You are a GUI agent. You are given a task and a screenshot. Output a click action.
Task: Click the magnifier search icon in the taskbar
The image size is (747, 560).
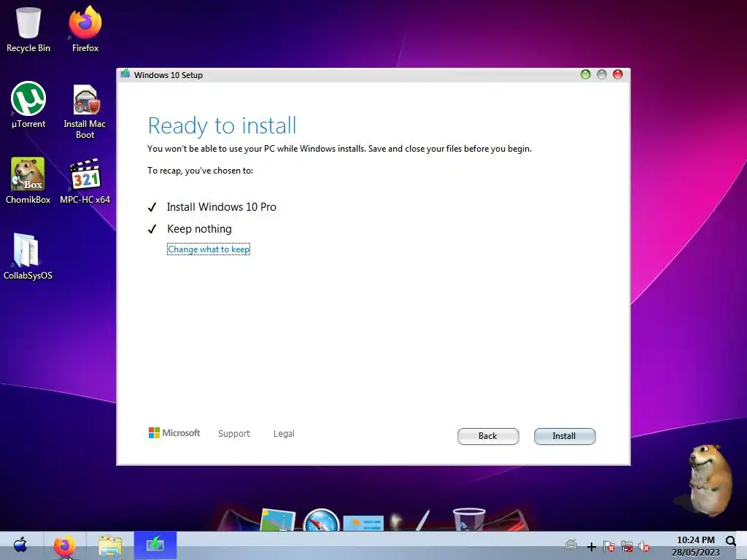(x=730, y=541)
